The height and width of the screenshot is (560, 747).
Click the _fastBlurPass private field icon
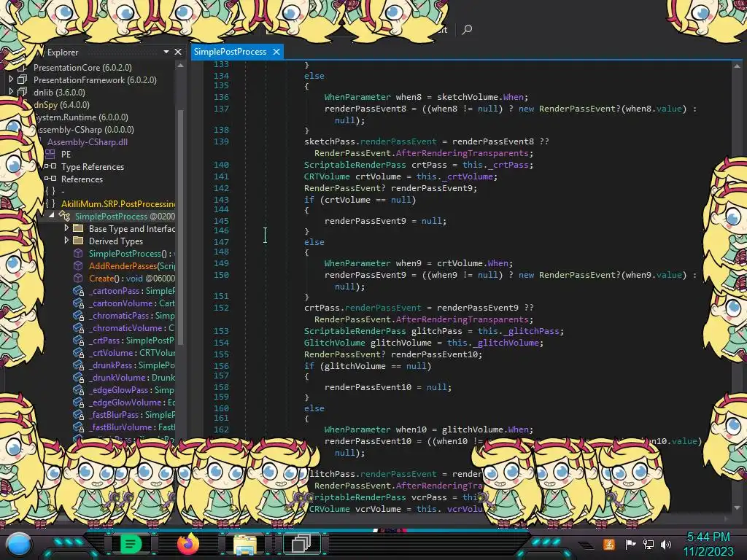pyautogui.click(x=78, y=414)
